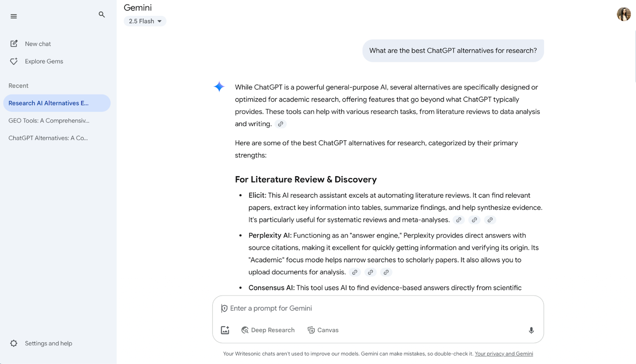Click the Explore Gems heart icon
This screenshot has width=636, height=364.
14,61
